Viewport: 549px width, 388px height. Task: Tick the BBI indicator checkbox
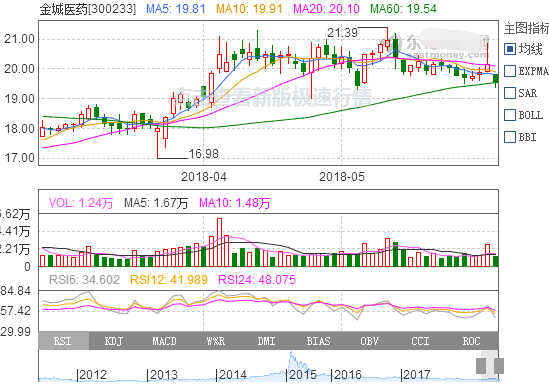click(x=510, y=137)
